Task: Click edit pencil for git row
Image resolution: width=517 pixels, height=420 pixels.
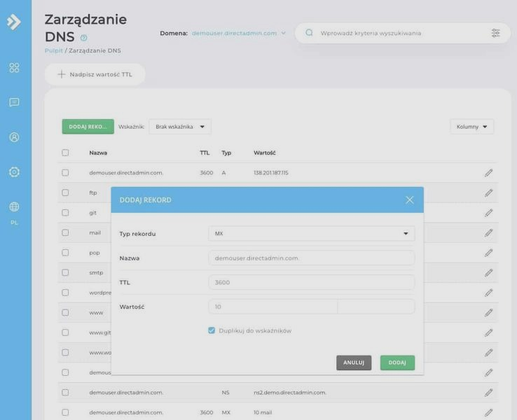Action: pos(489,213)
